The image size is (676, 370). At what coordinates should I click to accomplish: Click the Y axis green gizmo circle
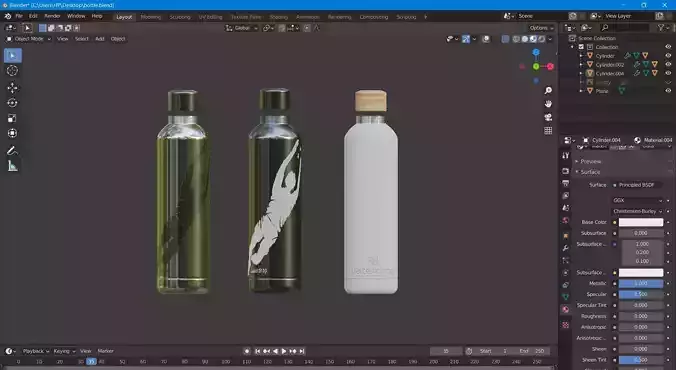(536, 66)
